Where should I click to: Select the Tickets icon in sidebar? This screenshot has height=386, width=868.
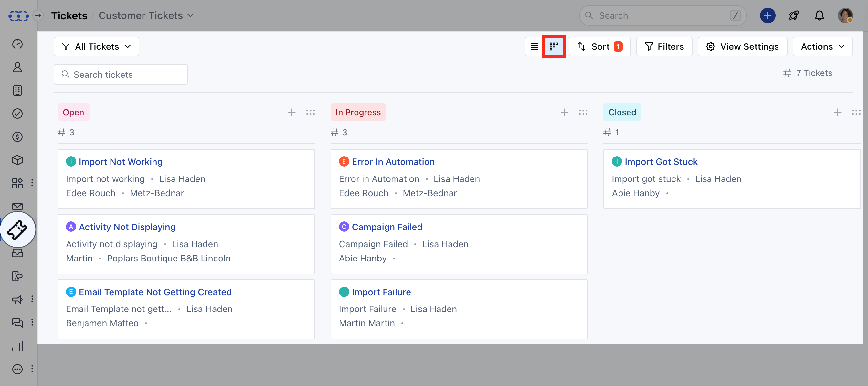(x=17, y=230)
